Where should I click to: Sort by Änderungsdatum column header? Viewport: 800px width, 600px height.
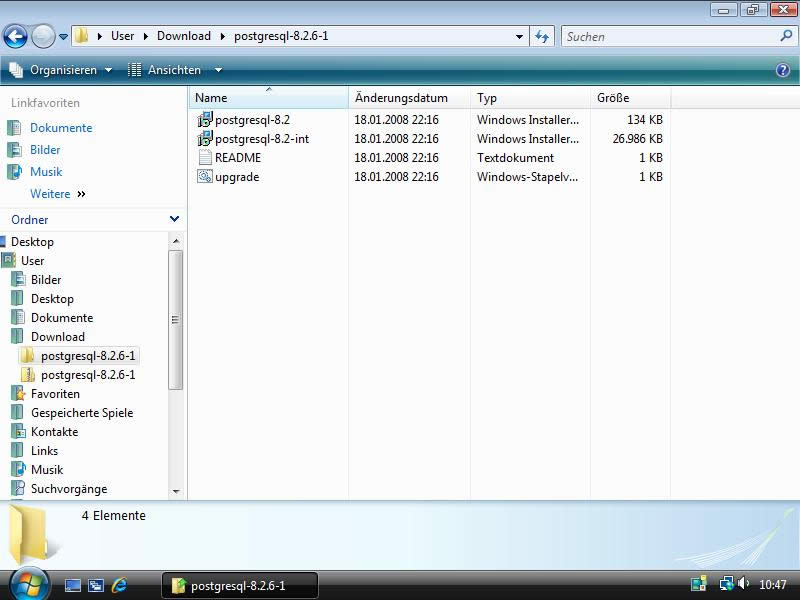pos(409,98)
